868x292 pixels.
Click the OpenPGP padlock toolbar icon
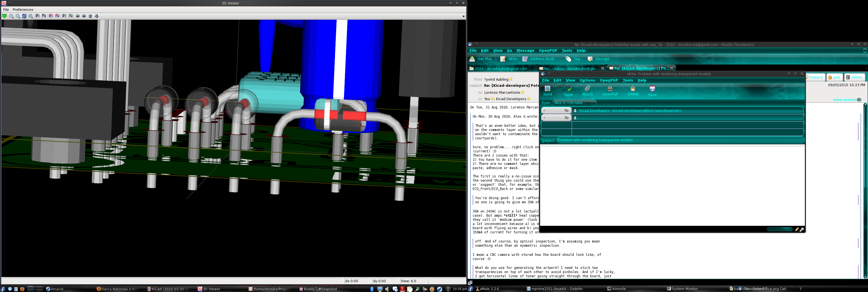click(x=610, y=89)
